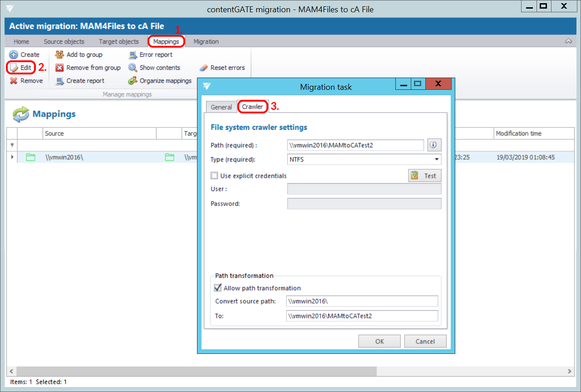Expand the \\vmwin2016\ mapping row arrow

12,157
